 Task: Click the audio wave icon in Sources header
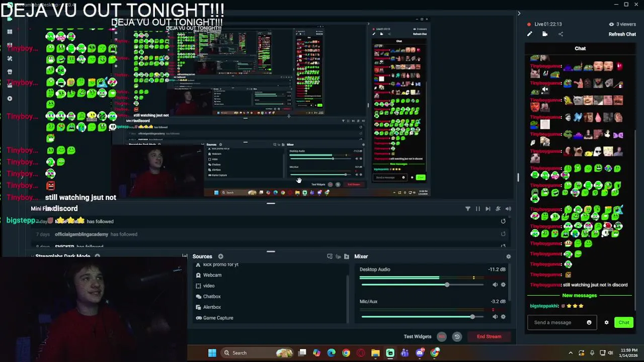click(338, 256)
